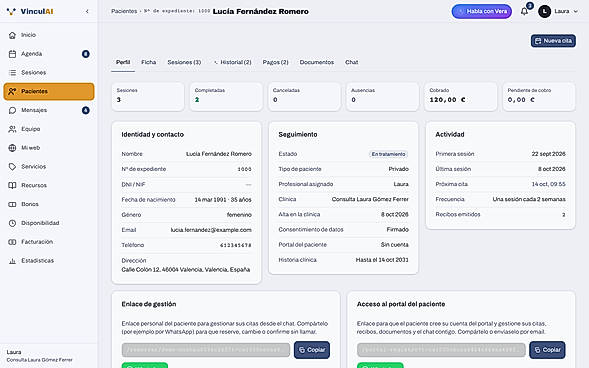Copy the portal del paciente link
The image size is (589, 368).
pos(547,350)
